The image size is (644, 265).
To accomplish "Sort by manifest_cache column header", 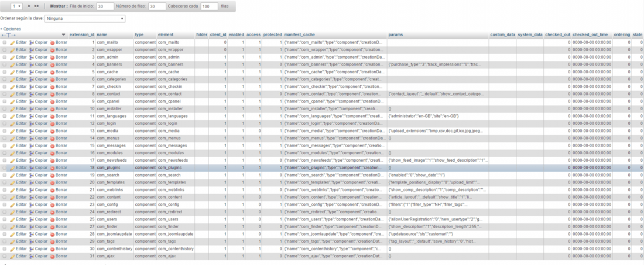I will [x=299, y=35].
